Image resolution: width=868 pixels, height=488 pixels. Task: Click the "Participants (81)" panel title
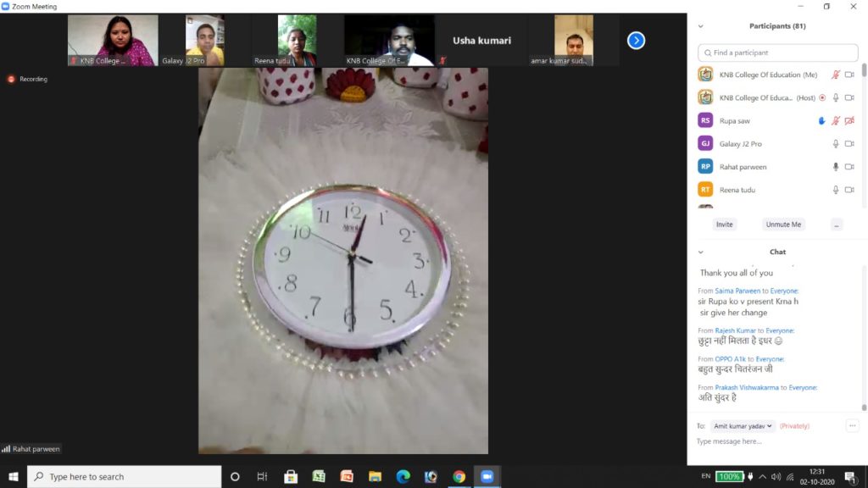[777, 26]
